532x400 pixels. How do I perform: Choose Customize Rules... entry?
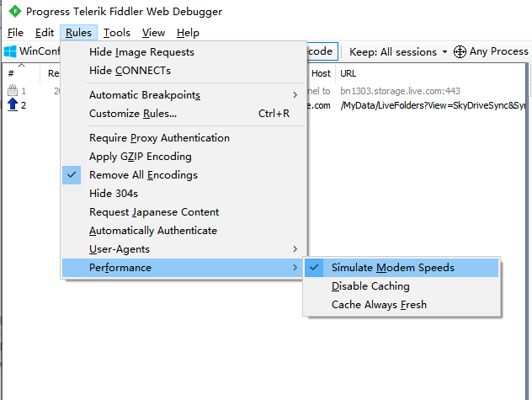point(184,114)
